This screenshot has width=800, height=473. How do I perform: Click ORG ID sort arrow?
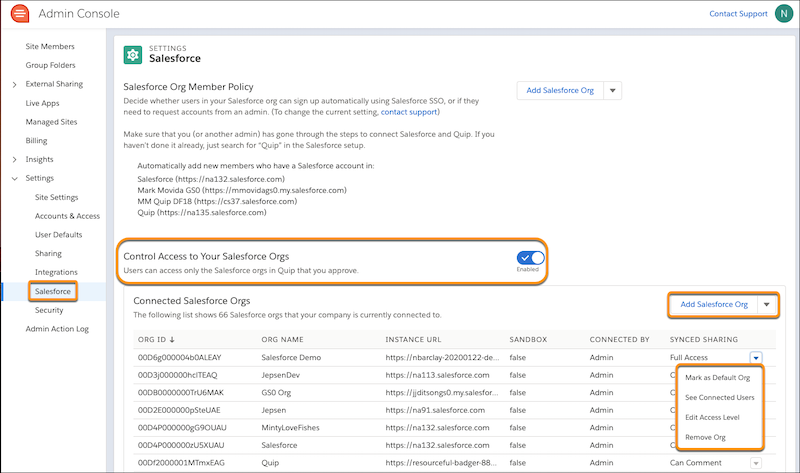point(172,340)
